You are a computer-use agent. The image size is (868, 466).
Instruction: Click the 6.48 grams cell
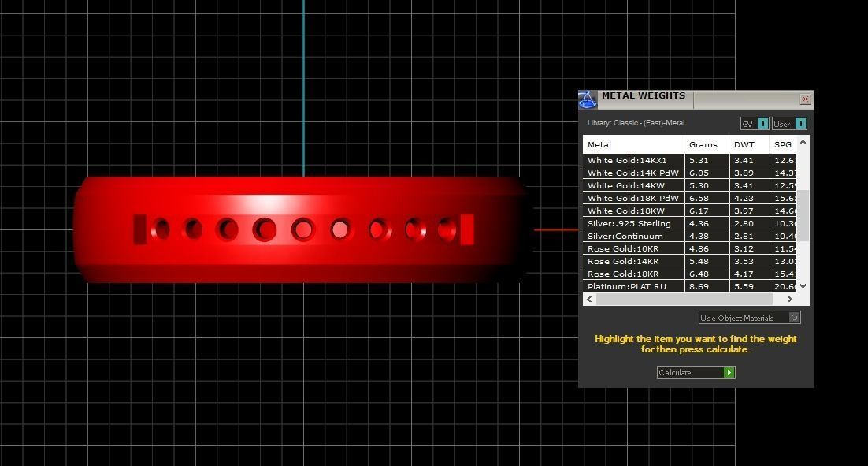(707, 274)
